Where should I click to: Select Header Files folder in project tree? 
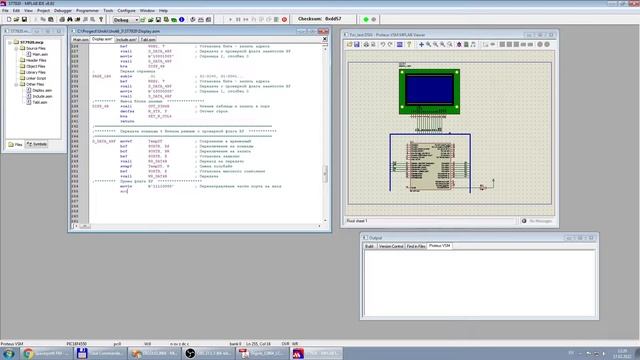36,60
